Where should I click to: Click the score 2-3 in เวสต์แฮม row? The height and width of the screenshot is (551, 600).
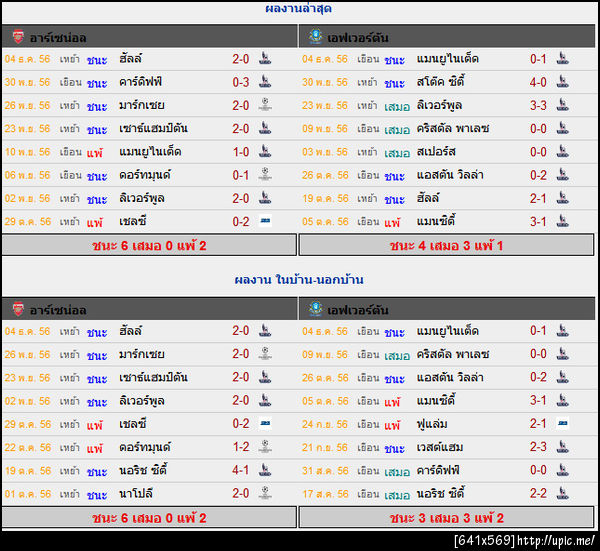pyautogui.click(x=538, y=447)
